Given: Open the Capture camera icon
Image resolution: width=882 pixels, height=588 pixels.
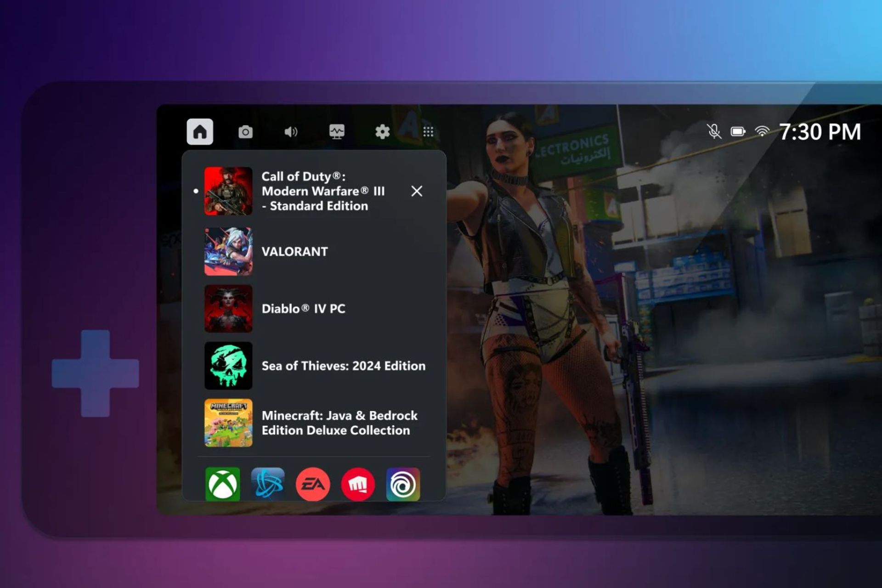Looking at the screenshot, I should coord(245,132).
